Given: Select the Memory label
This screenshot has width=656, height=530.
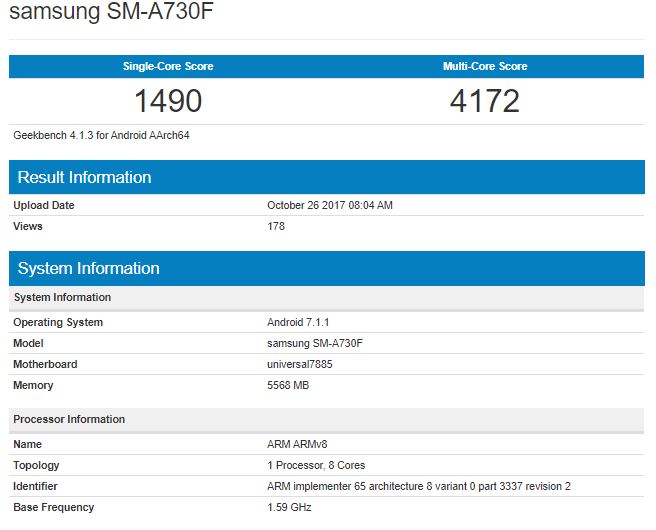Looking at the screenshot, I should click(x=33, y=385).
